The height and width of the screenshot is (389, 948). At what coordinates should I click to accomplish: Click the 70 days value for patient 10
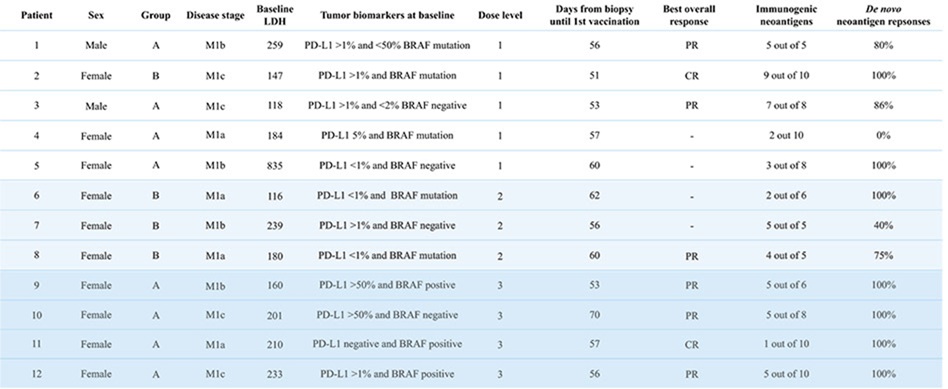(594, 315)
